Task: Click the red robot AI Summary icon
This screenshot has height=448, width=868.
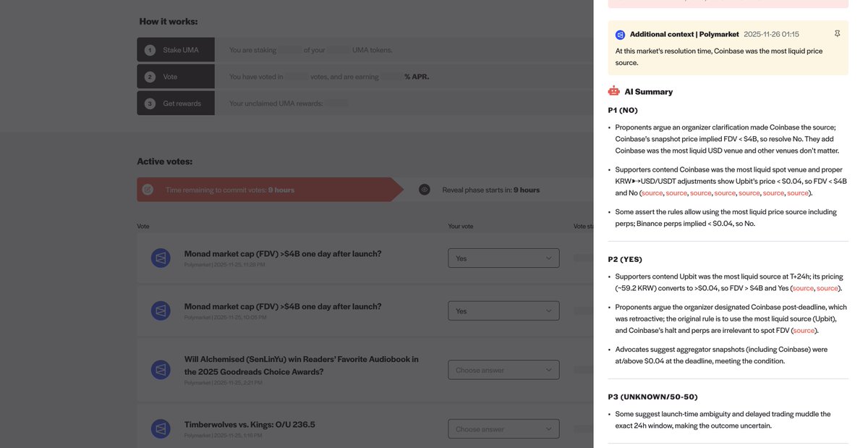Action: pos(614,91)
